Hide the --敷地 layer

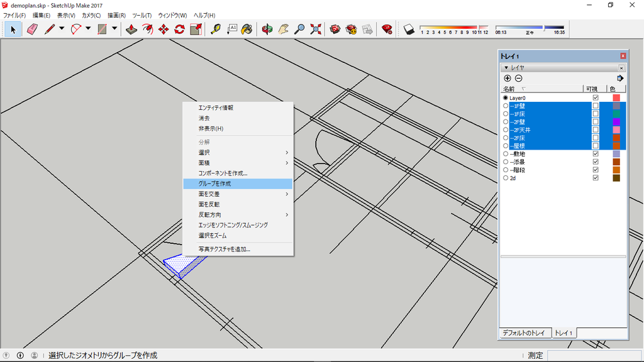click(596, 154)
